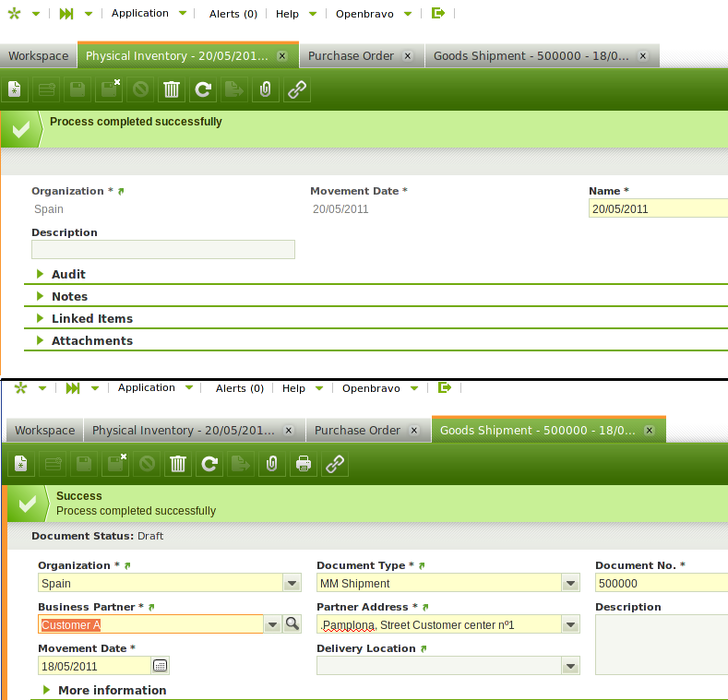Click Alerts (0) in the lower menu bar
The image size is (728, 700).
point(240,388)
